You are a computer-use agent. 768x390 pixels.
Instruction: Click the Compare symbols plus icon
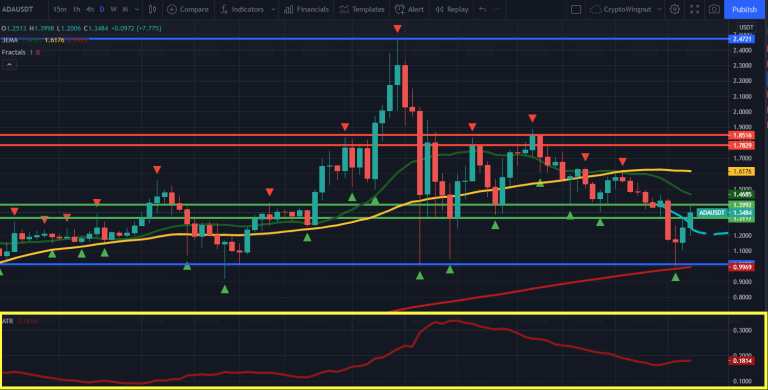(x=172, y=9)
